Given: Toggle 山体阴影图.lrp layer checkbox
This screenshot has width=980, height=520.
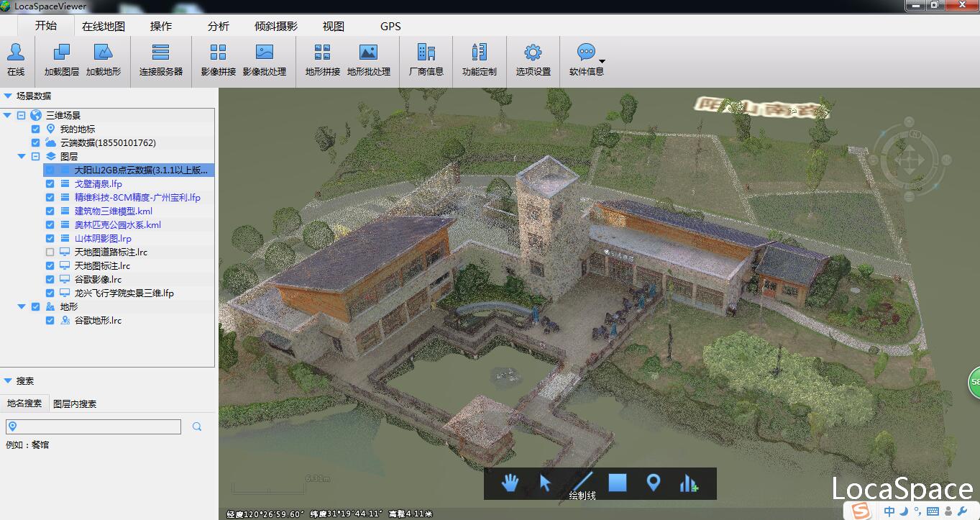Looking at the screenshot, I should tap(50, 238).
